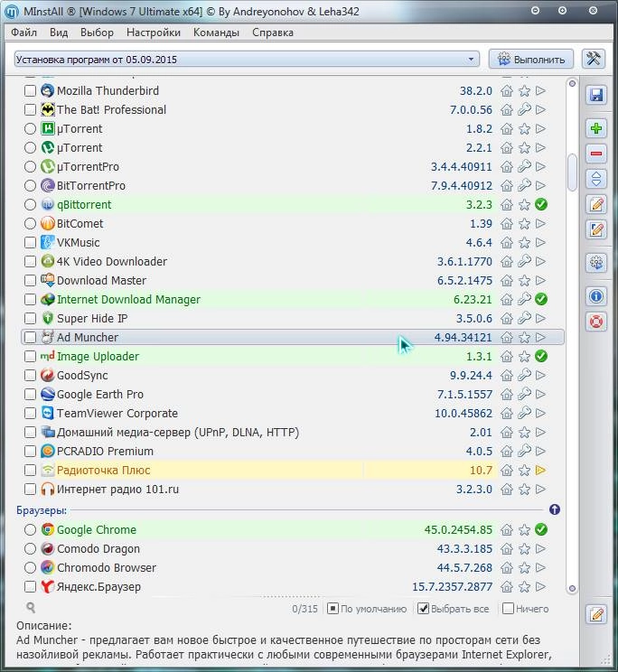
Task: Click green check icon for Image Uploader
Action: [x=541, y=356]
